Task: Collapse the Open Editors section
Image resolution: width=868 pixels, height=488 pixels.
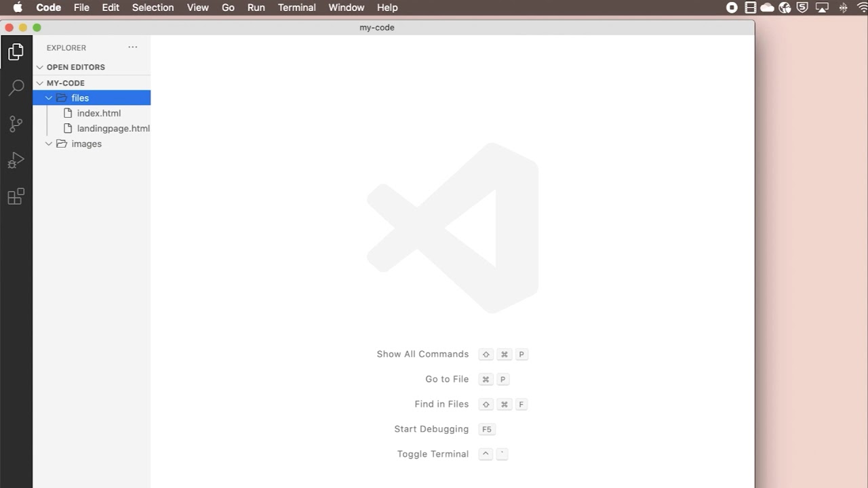Action: click(x=40, y=67)
